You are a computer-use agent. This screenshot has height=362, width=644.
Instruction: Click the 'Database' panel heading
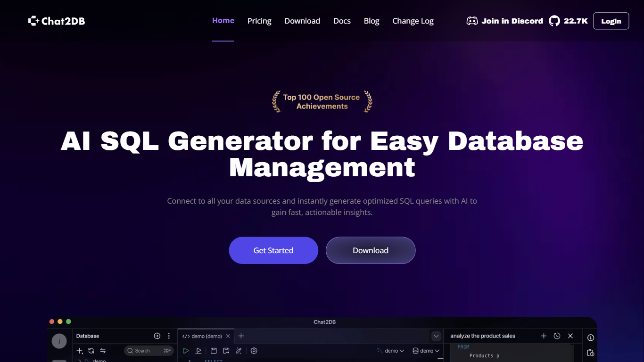88,336
